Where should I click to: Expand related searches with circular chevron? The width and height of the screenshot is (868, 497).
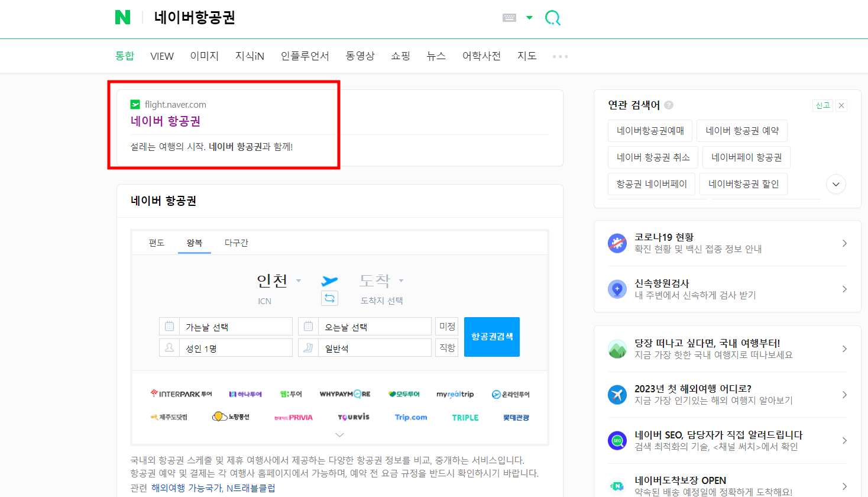point(836,184)
